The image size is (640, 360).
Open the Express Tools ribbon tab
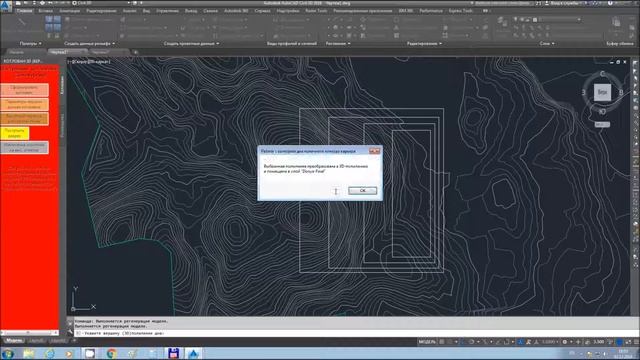461,11
